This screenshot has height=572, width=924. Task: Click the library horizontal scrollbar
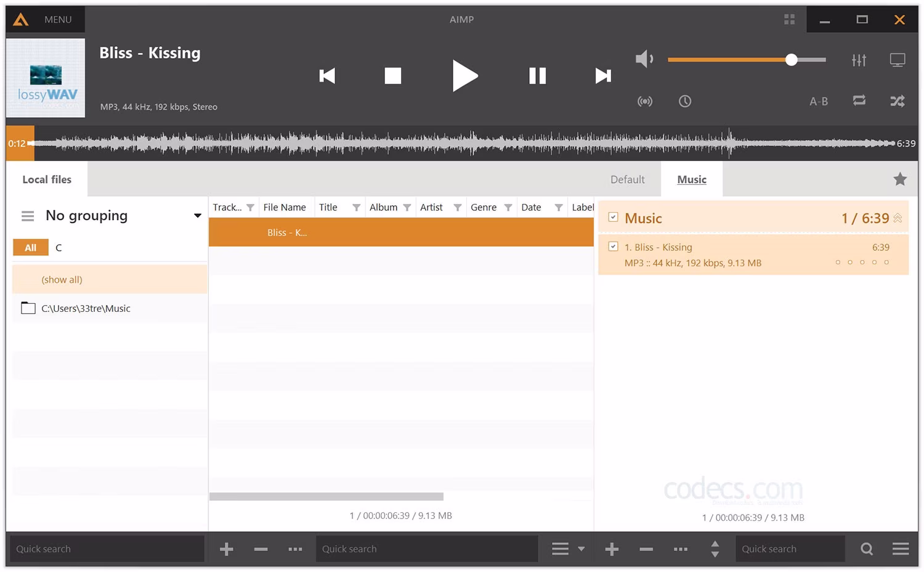[326, 496]
